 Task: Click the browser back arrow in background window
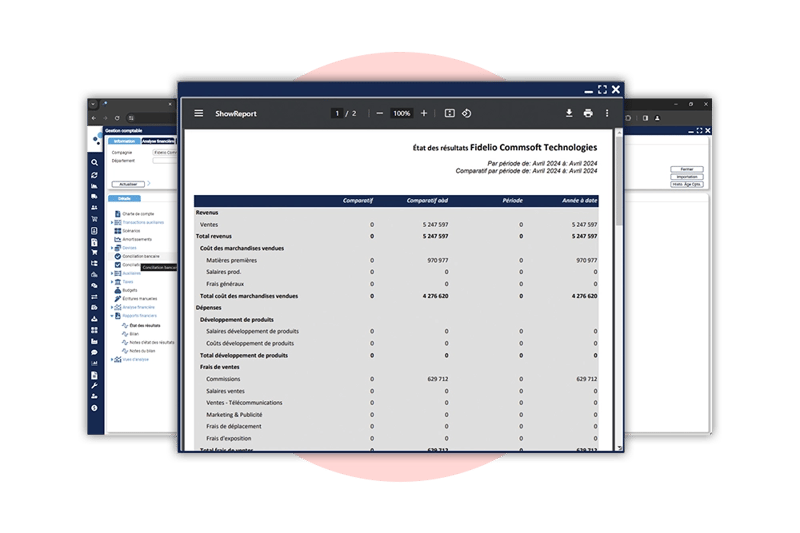coord(94,118)
